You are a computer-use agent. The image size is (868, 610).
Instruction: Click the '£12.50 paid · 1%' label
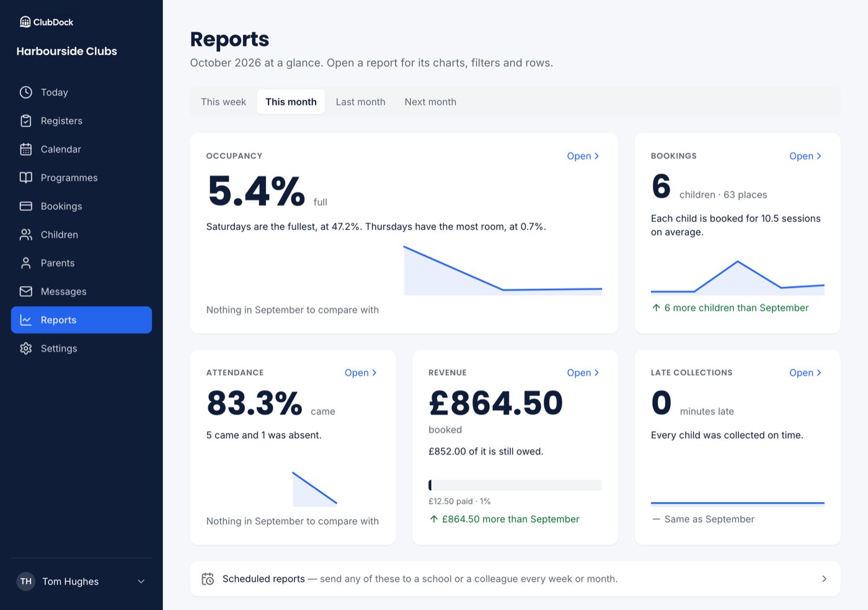pos(459,502)
